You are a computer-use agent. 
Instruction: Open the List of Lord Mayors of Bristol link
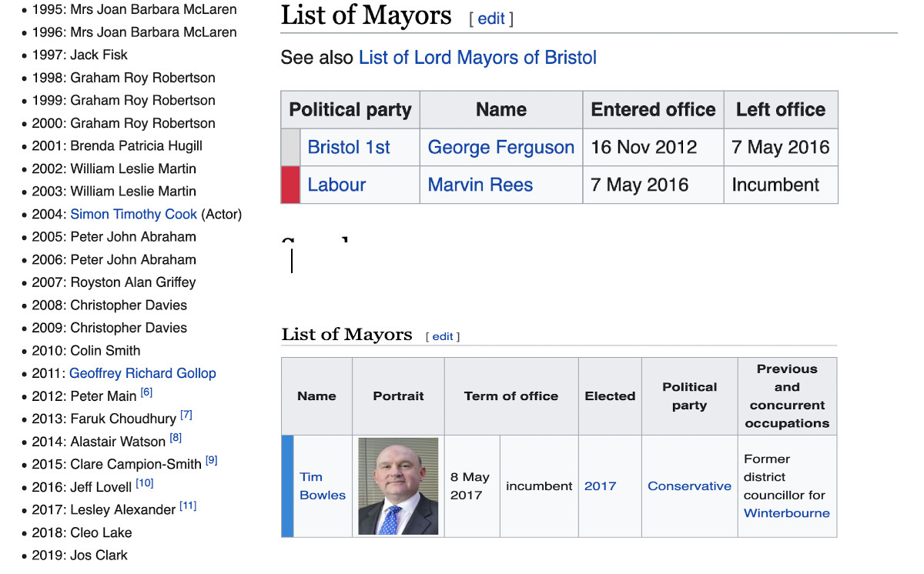477,58
